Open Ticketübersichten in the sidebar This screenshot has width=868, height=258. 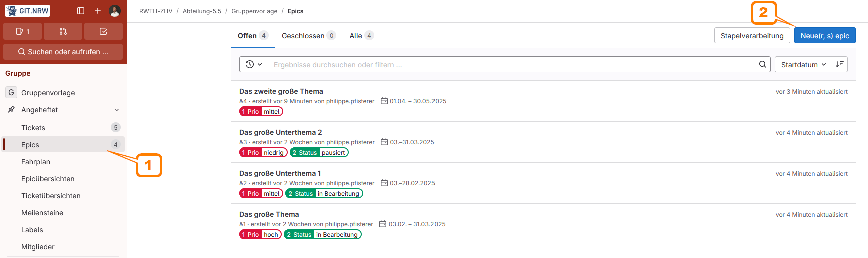[63, 196]
